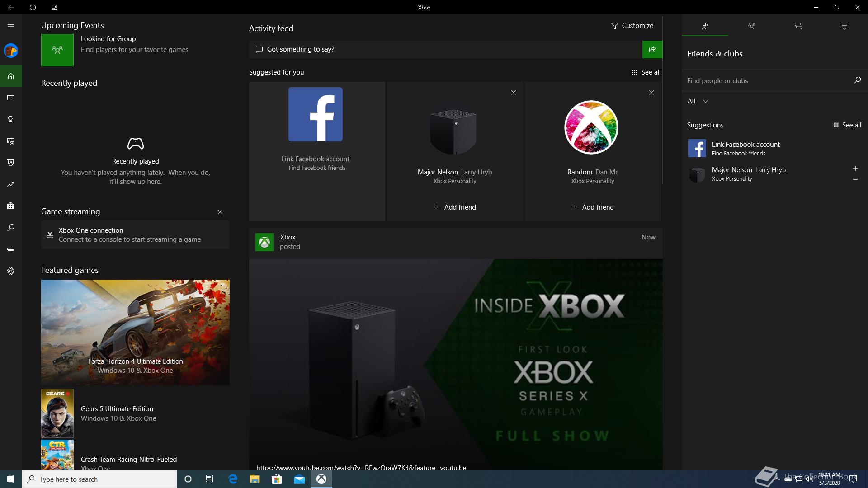Open Gears 5 Ultimate Edition thumbnail
The image size is (868, 488).
(x=57, y=413)
